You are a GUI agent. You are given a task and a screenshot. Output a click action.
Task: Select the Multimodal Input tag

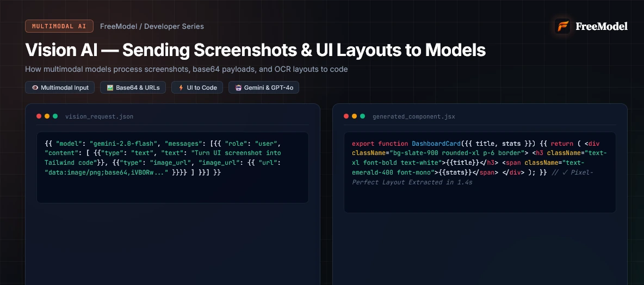[60, 88]
